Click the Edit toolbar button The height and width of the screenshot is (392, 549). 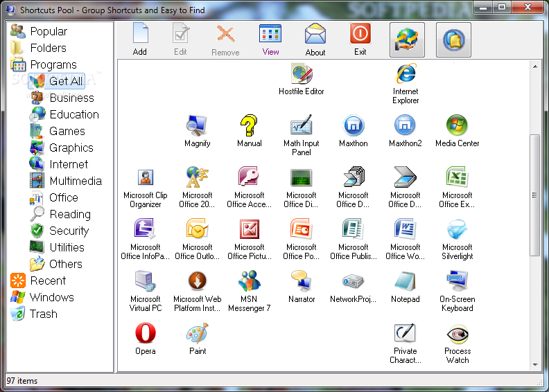[181, 39]
